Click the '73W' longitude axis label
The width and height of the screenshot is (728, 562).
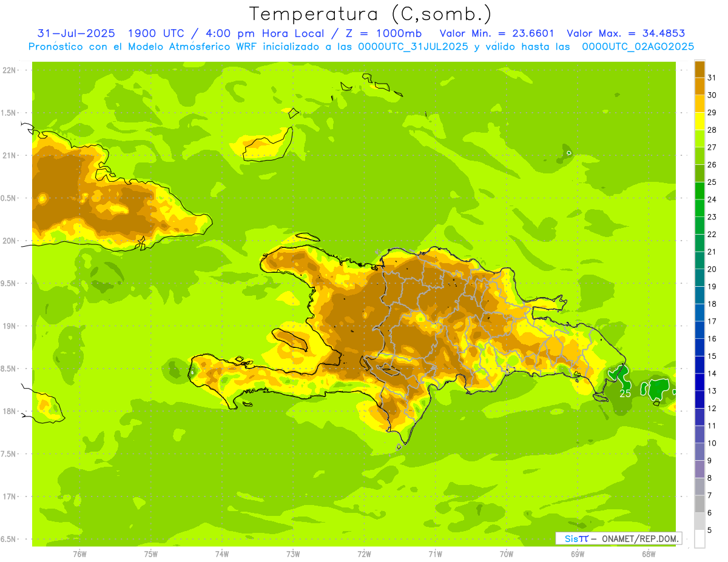(293, 554)
